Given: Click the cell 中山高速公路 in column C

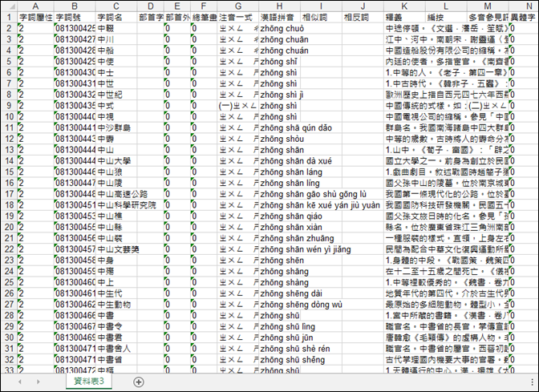Looking at the screenshot, I should point(115,194).
